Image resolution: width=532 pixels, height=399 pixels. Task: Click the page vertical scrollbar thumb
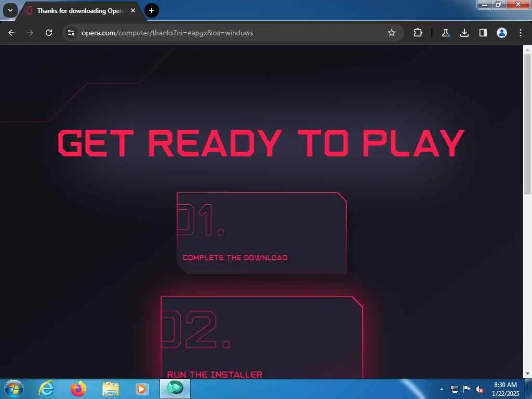527,124
